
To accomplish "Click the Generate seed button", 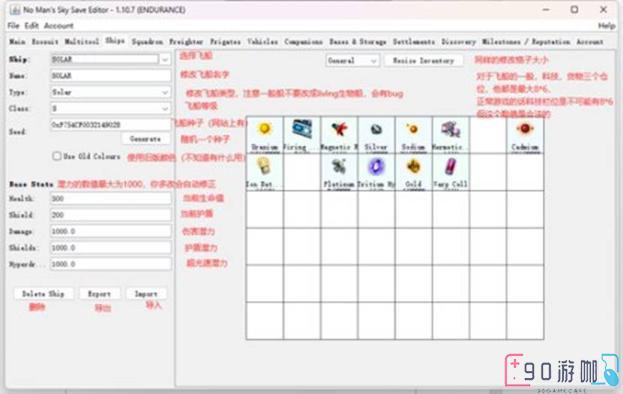I will click(145, 139).
